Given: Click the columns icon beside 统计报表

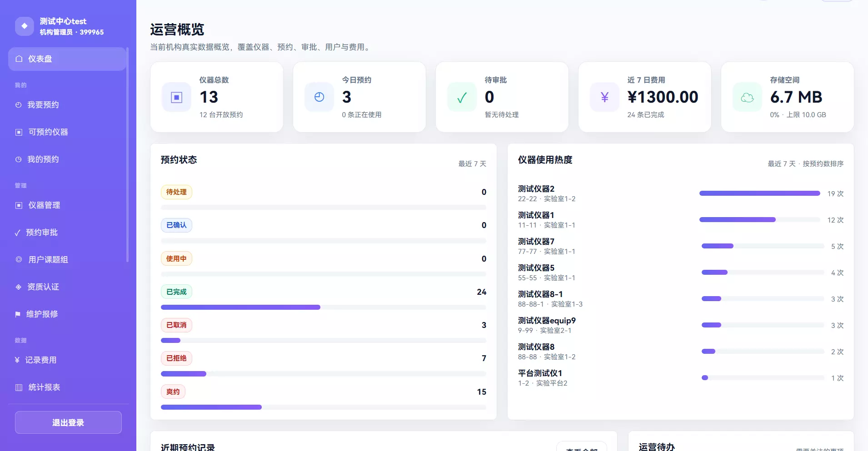Looking at the screenshot, I should pyautogui.click(x=19, y=387).
